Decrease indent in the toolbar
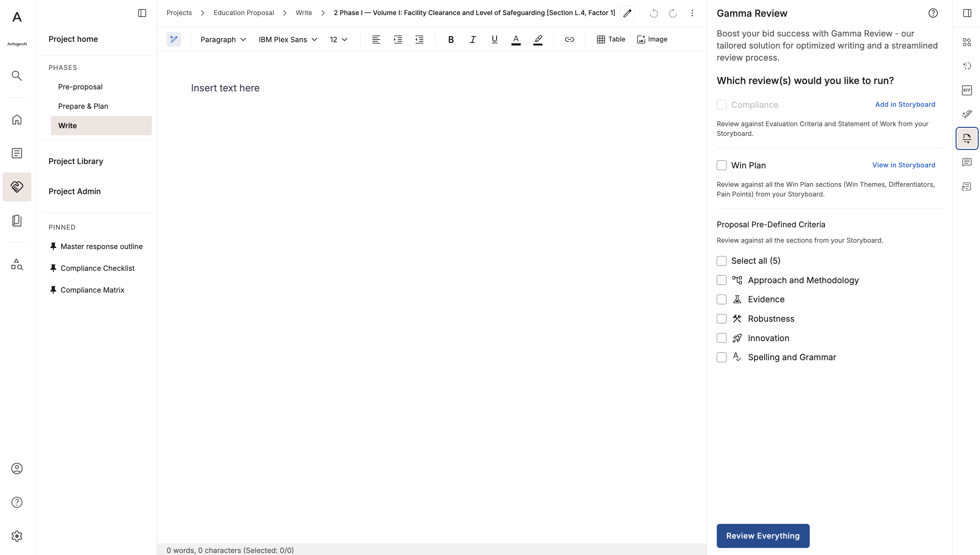Image resolution: width=980 pixels, height=555 pixels. coord(419,39)
